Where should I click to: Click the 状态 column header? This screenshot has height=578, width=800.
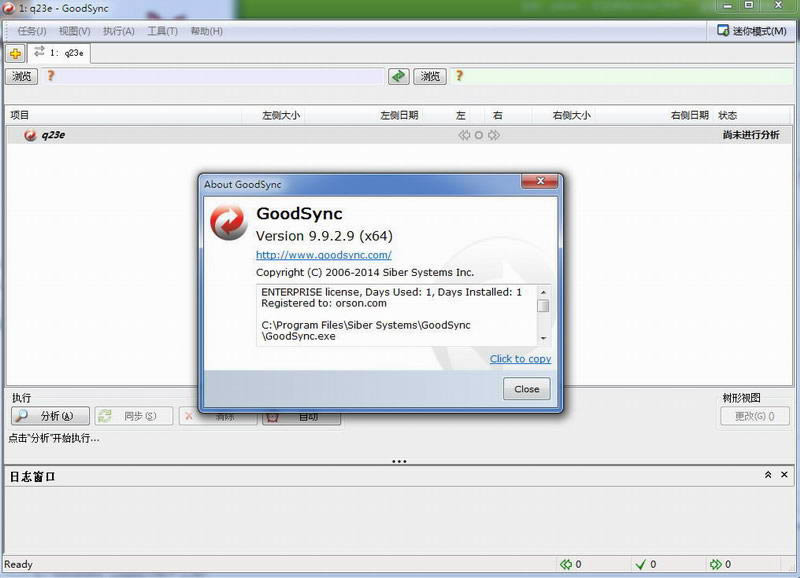click(x=728, y=115)
